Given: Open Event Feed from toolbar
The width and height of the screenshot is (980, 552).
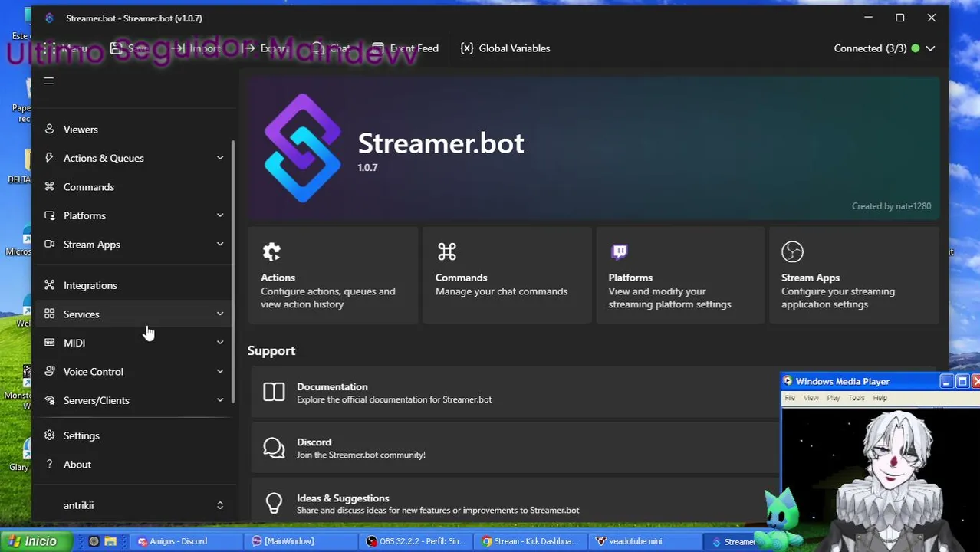Looking at the screenshot, I should [406, 48].
